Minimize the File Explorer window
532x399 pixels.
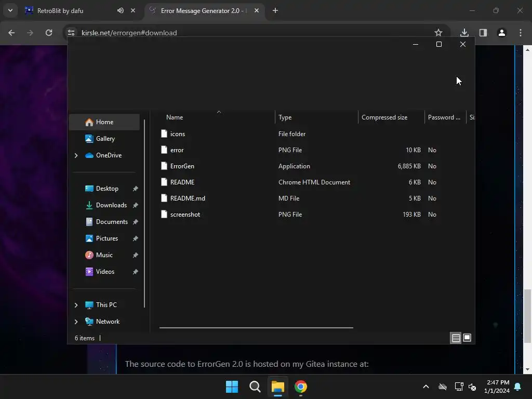pyautogui.click(x=415, y=45)
